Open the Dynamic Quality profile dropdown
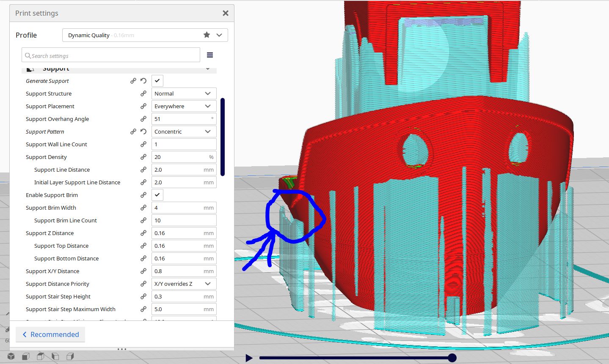This screenshot has width=609, height=364. [x=145, y=35]
